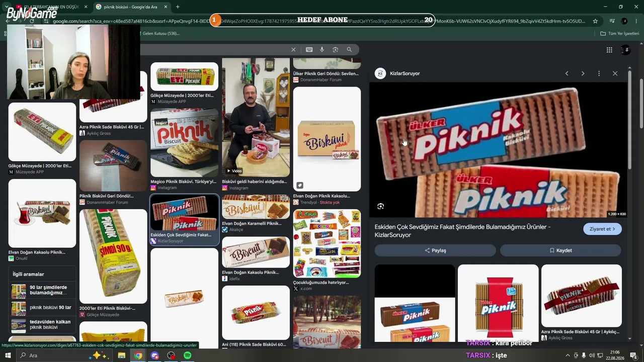Open the related Ülker Piknik 3'lü pack image
This screenshot has width=644, height=362.
(498, 304)
